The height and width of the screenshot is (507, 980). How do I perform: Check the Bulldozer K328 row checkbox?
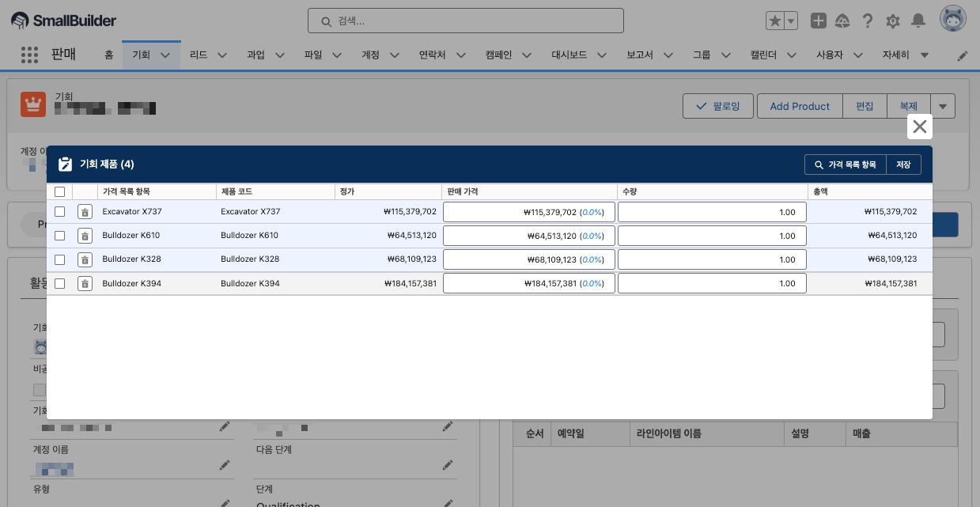click(x=59, y=259)
